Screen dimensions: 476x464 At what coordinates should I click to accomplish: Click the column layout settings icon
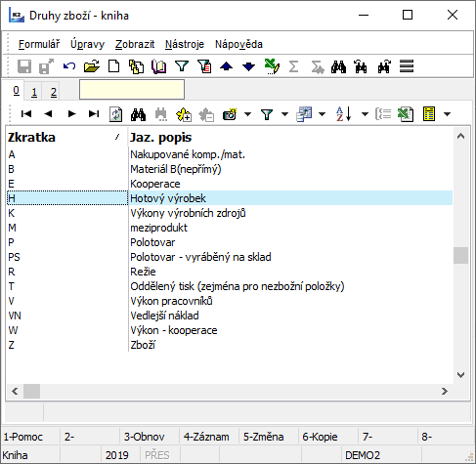pos(304,114)
